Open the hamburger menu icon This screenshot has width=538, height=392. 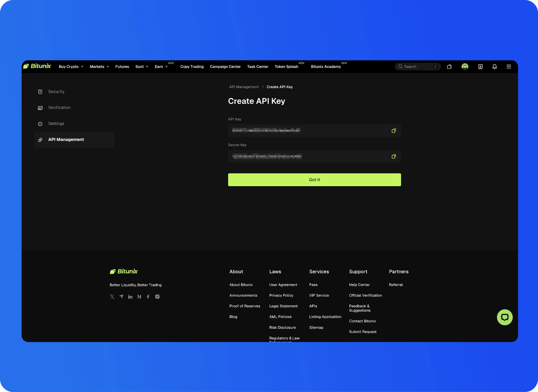point(508,67)
